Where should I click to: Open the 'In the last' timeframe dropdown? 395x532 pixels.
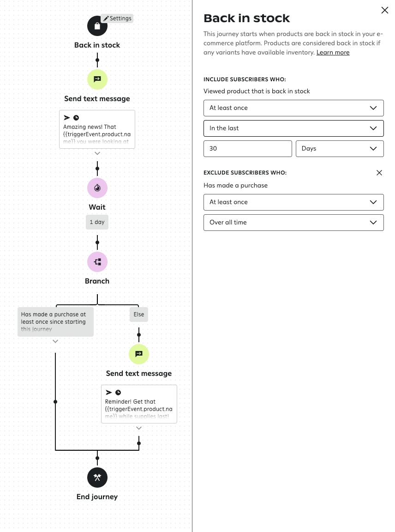point(293,128)
